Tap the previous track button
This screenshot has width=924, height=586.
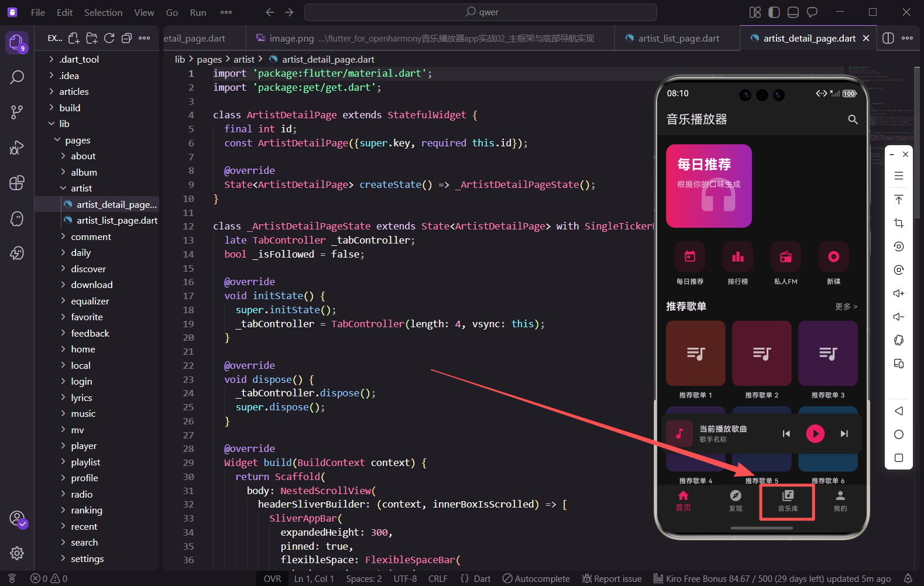click(x=786, y=434)
